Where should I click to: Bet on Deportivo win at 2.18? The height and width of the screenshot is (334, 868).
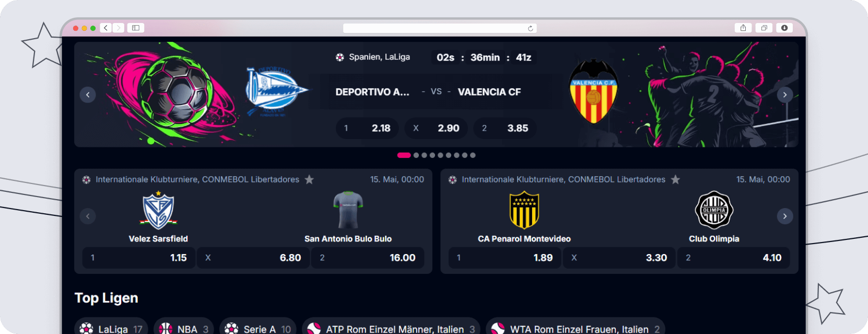367,128
